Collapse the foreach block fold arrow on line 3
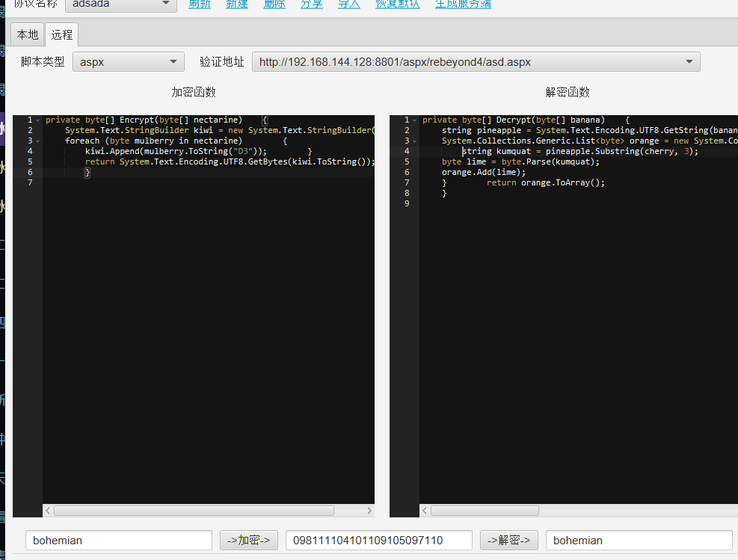This screenshot has height=560, width=738. (37, 141)
